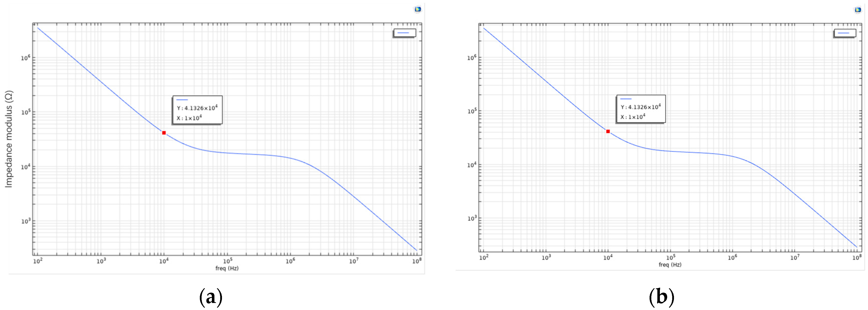Screen dimensions: 868x310
Task: Click the legend box in plot (b)
Action: 844,33
